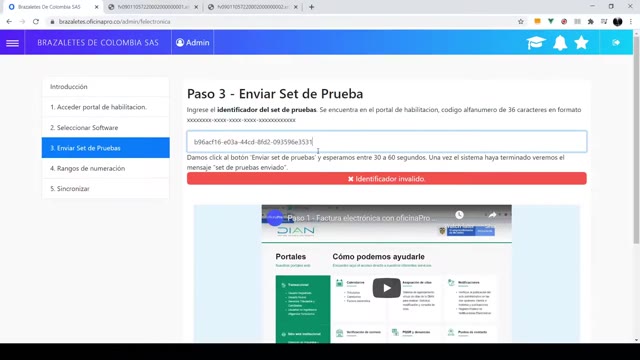Click the video share arrow icon

coord(492,215)
